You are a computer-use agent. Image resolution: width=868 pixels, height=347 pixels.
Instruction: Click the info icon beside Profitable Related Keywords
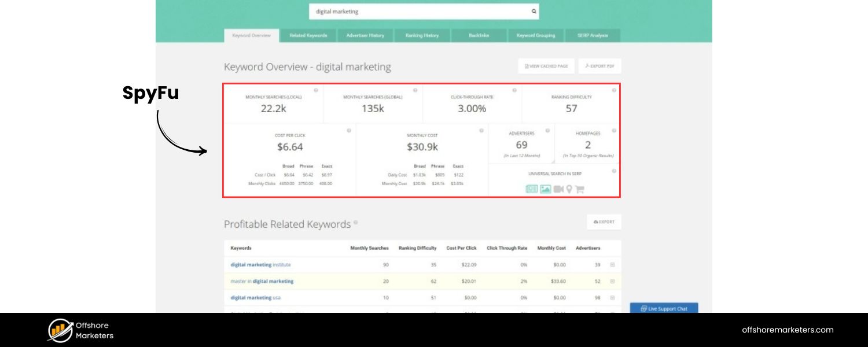click(x=355, y=222)
